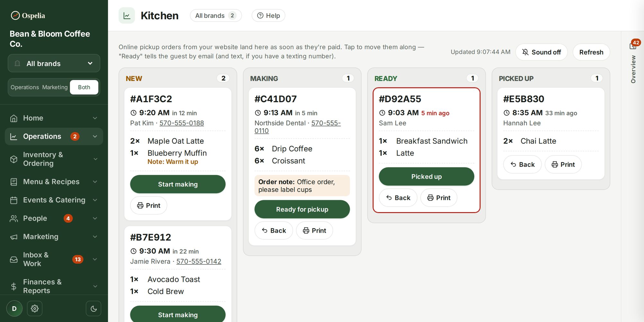Expand the Inventory & Ordering chevron

coord(95,159)
